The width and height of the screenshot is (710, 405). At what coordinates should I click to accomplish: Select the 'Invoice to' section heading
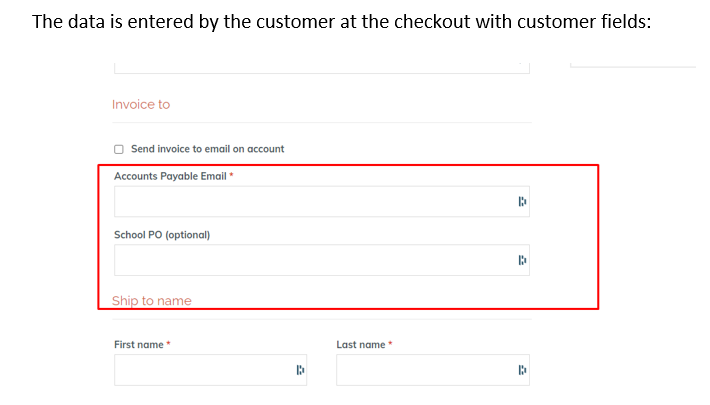pos(141,105)
